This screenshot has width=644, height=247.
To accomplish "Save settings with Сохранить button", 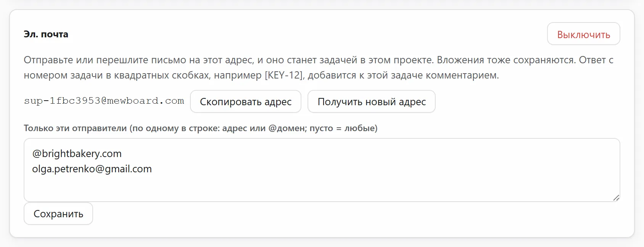I will (58, 213).
